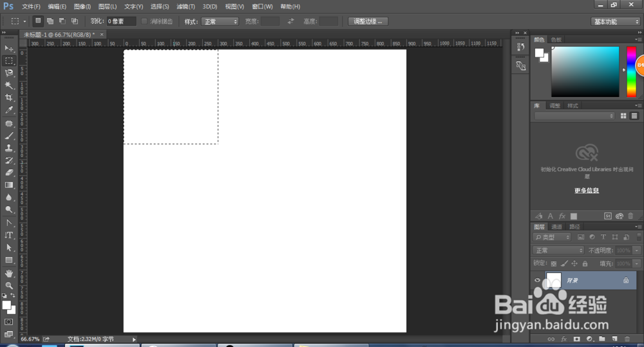The height and width of the screenshot is (347, 644).
Task: Select the Pen tool
Action: tap(9, 223)
